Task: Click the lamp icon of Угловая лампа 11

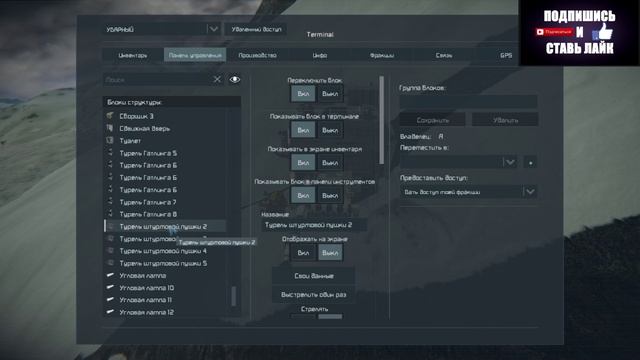Action: point(110,300)
